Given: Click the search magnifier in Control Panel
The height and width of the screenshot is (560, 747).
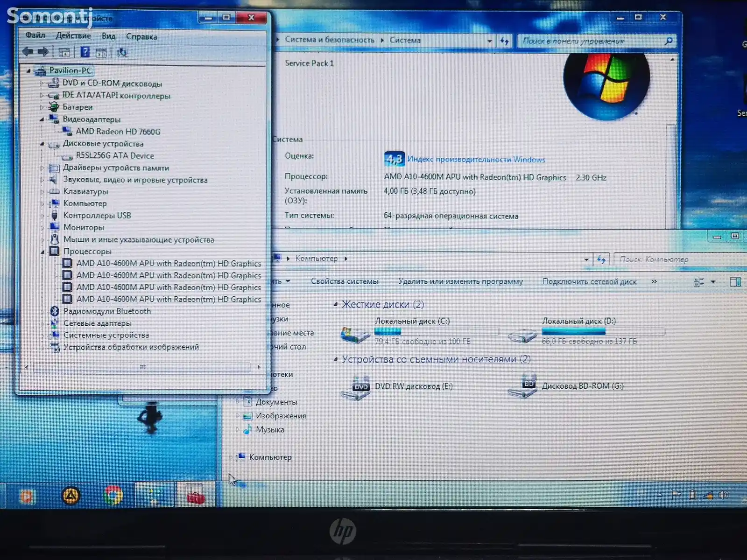Looking at the screenshot, I should click(x=669, y=41).
